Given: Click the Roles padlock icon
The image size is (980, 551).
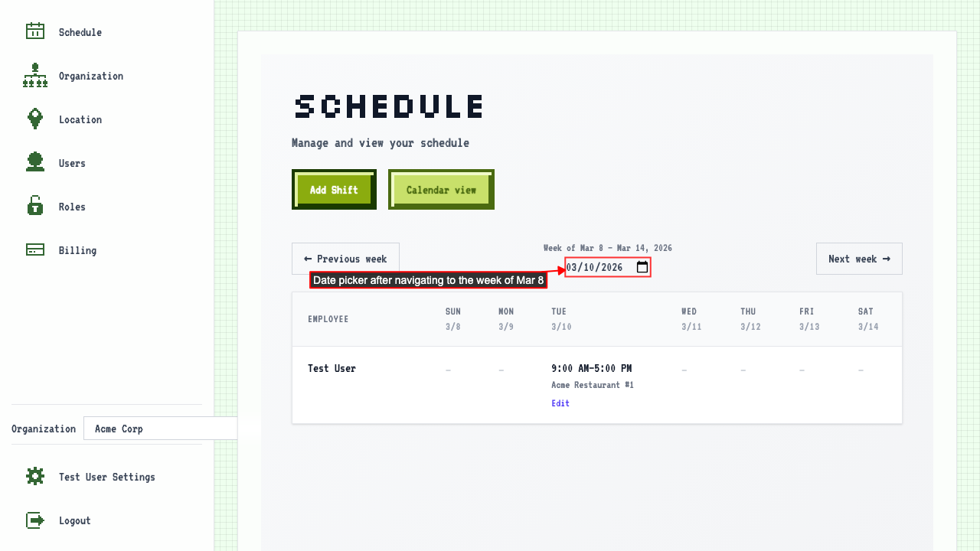Looking at the screenshot, I should point(35,206).
